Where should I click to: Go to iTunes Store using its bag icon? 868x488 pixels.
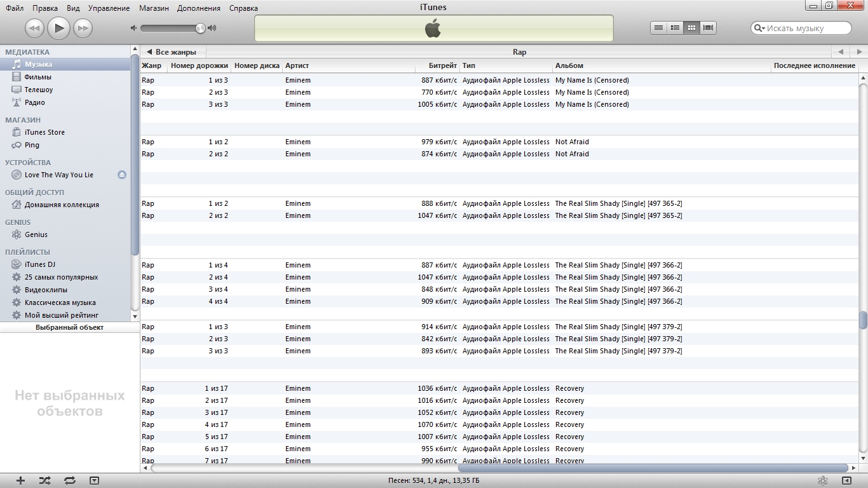tap(17, 132)
